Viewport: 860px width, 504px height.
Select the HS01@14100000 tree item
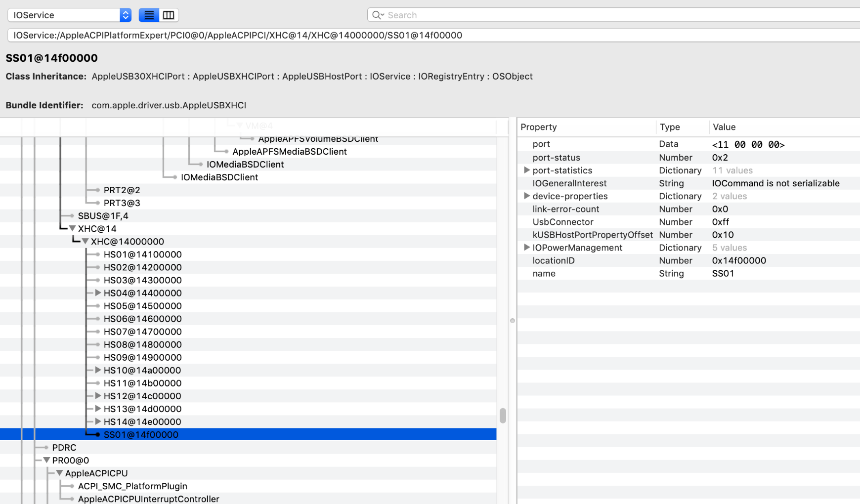tap(142, 254)
